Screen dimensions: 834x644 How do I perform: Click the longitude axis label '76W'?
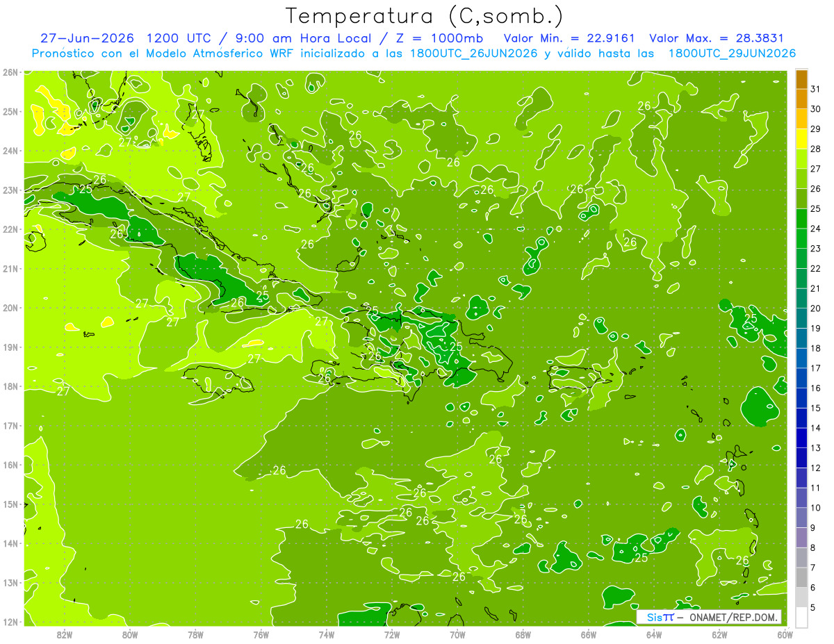pyautogui.click(x=261, y=634)
